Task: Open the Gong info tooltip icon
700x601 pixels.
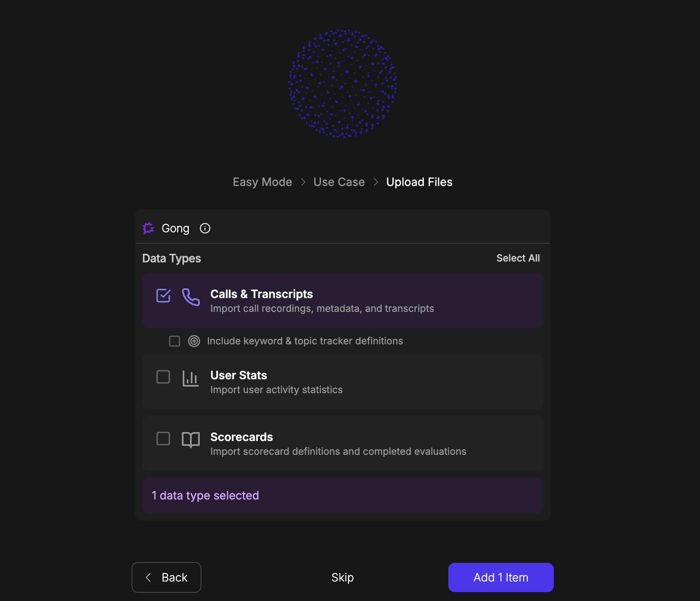Action: point(205,228)
